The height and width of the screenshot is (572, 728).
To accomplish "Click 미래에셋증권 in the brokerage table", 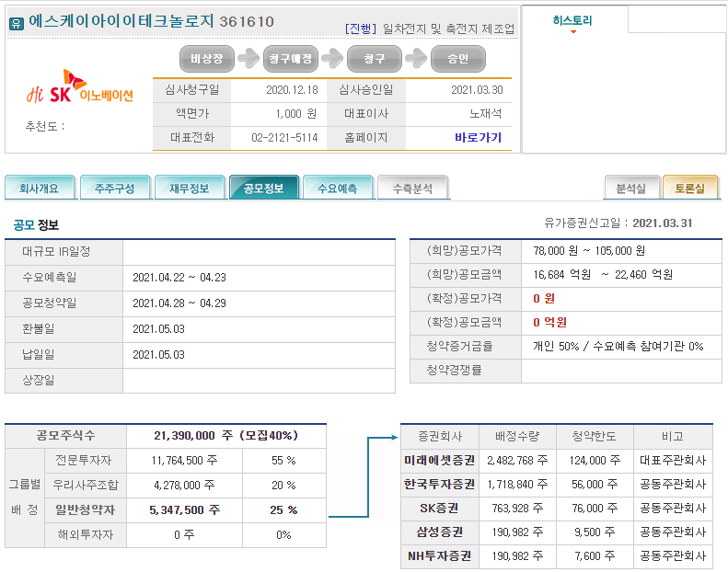I will (440, 460).
